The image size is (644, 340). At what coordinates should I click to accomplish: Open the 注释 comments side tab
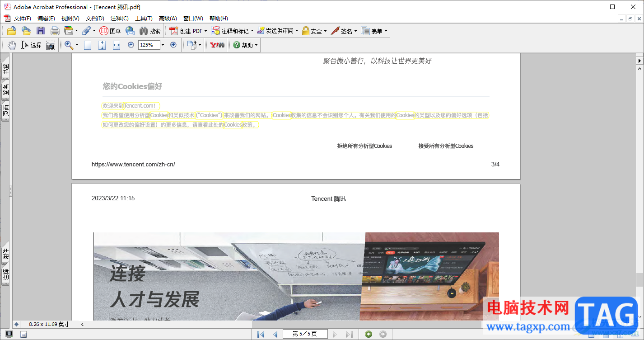click(5, 275)
